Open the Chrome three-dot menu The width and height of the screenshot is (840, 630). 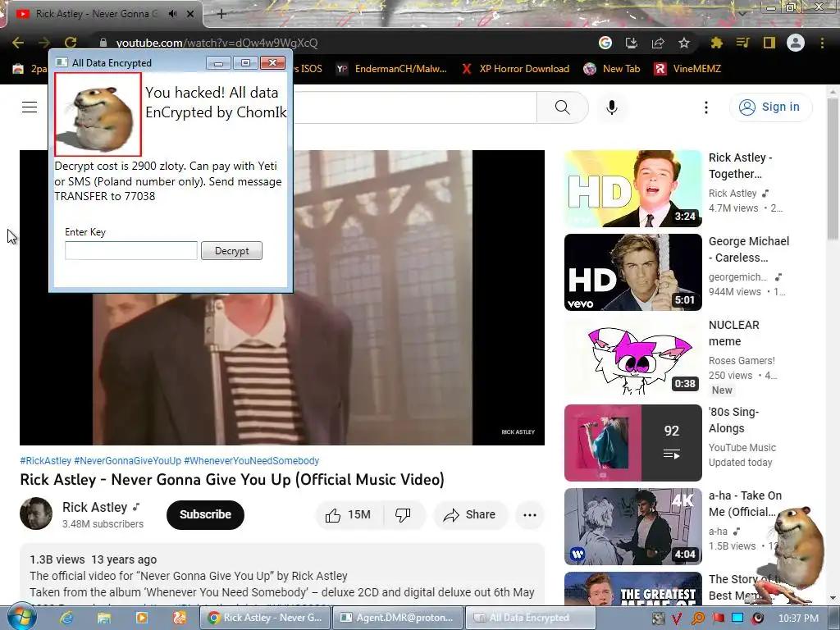822,43
